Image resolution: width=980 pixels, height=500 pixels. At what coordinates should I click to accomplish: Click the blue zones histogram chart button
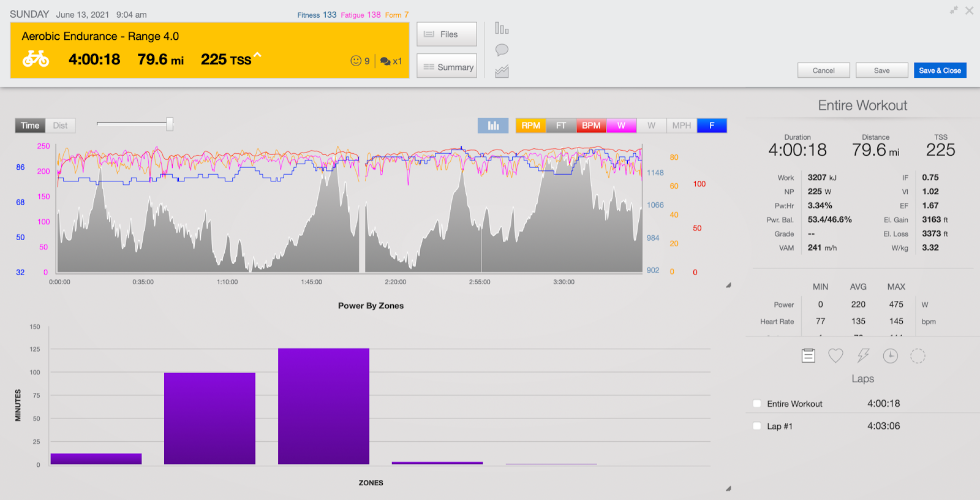tap(493, 126)
